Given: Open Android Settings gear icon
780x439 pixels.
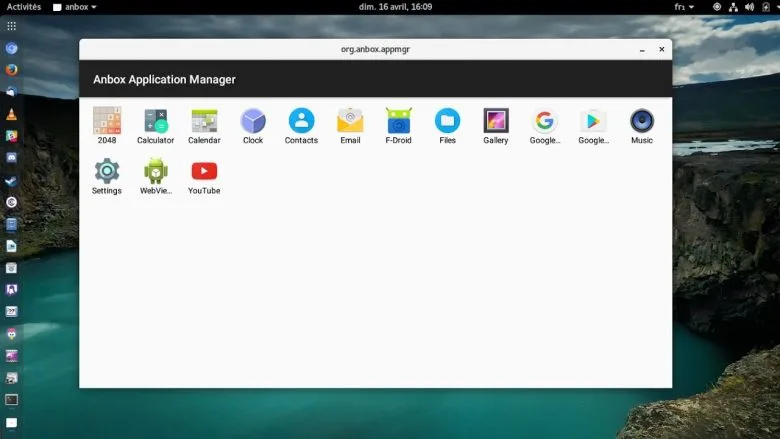Looking at the screenshot, I should click(x=106, y=171).
